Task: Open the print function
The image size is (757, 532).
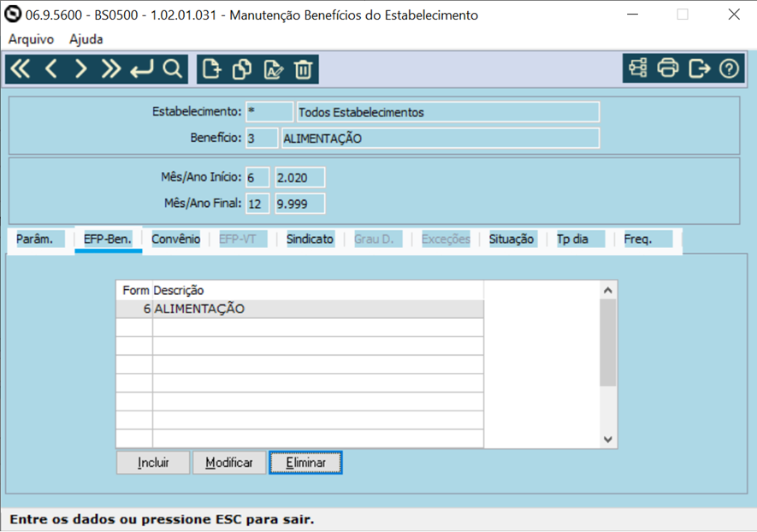Action: pos(668,68)
